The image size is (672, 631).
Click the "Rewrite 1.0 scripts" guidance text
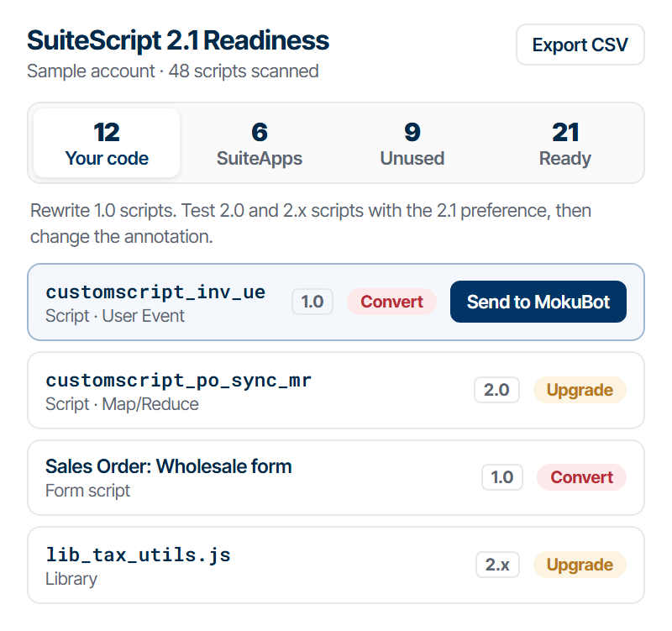[311, 223]
